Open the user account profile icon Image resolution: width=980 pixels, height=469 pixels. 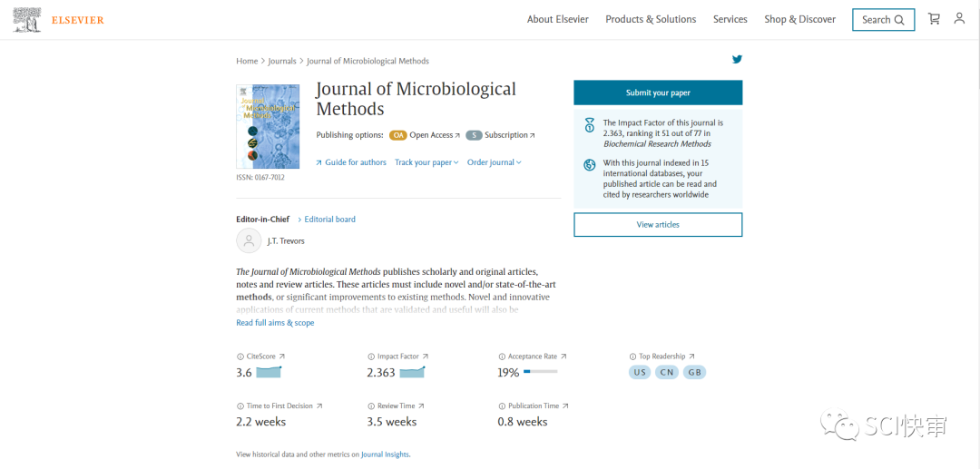coord(959,19)
